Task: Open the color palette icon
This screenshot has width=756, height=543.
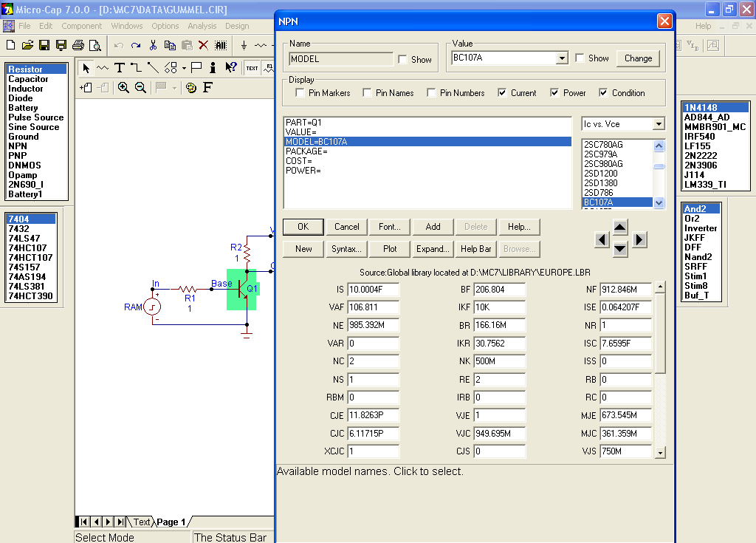Action: pos(191,87)
